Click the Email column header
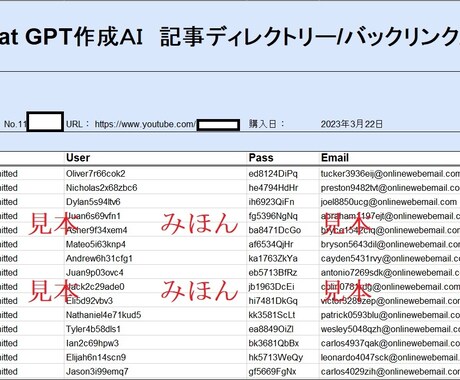Viewport: 460px width, 380px height. coord(335,158)
